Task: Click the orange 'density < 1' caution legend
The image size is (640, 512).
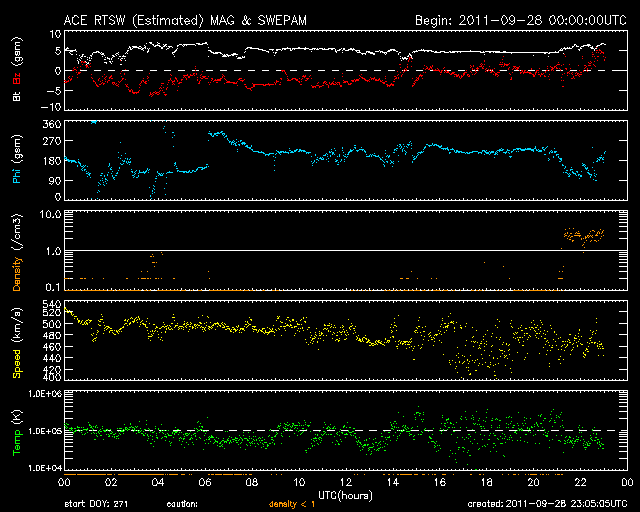Action: click(x=296, y=505)
